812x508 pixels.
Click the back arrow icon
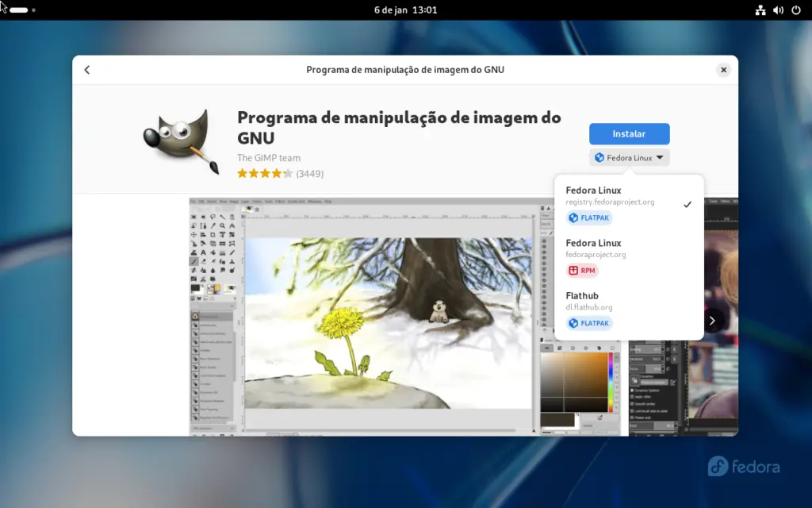pos(87,70)
